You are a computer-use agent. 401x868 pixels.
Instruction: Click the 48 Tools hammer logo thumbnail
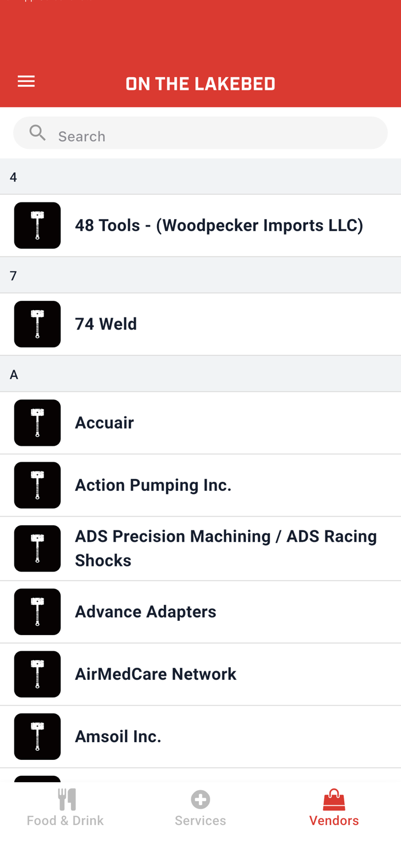[x=37, y=225]
